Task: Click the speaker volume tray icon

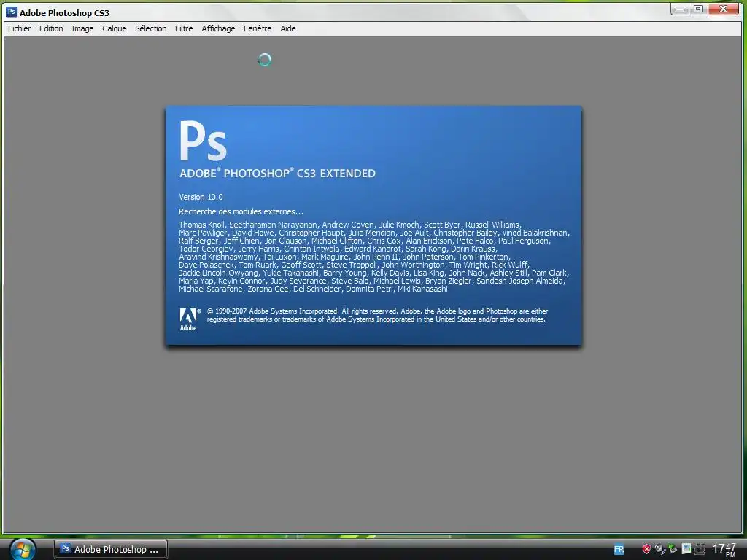Action: [x=659, y=549]
